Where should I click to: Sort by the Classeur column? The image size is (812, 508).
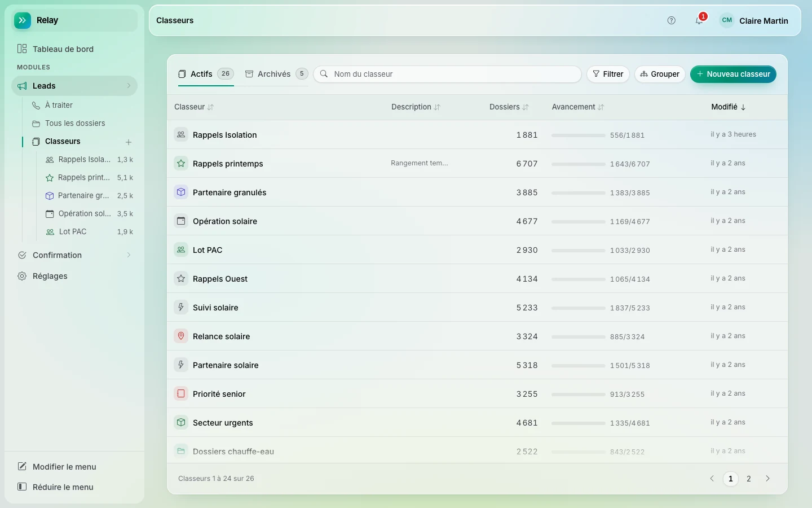[194, 107]
